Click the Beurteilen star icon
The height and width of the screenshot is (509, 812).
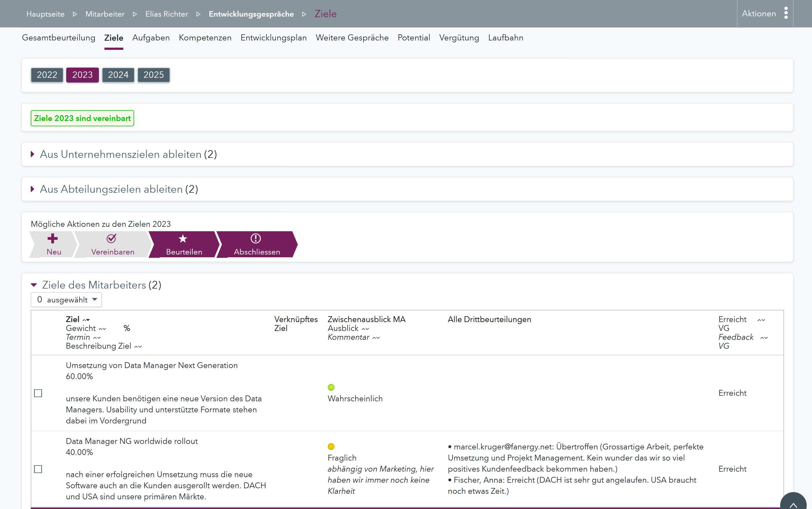(183, 239)
